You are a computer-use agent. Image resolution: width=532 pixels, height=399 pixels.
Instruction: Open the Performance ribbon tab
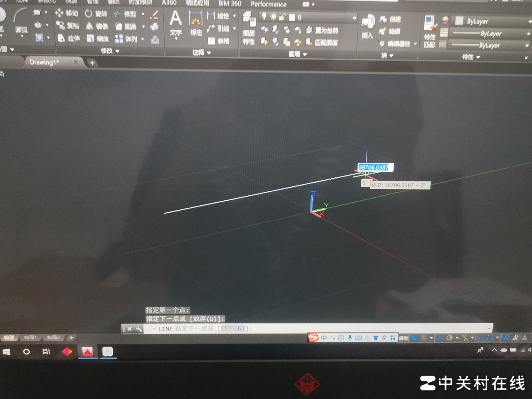coord(268,4)
